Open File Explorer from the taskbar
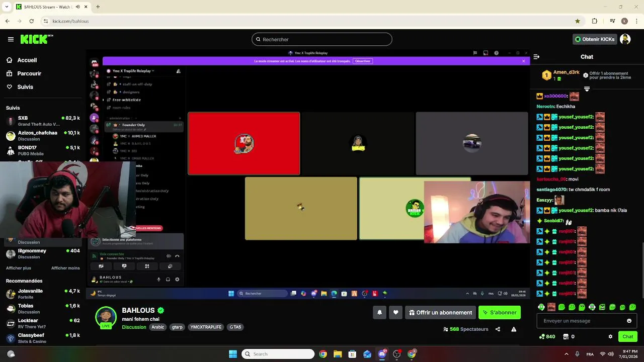 click(338, 354)
